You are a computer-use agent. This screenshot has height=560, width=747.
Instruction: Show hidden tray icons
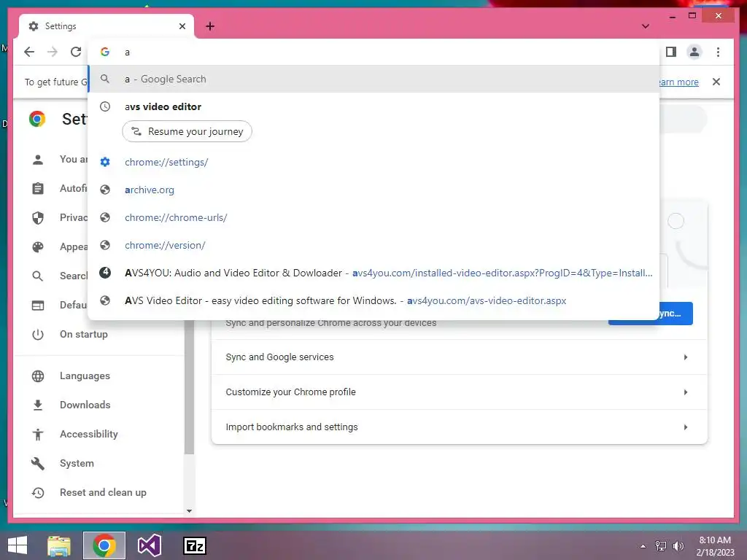tap(643, 546)
